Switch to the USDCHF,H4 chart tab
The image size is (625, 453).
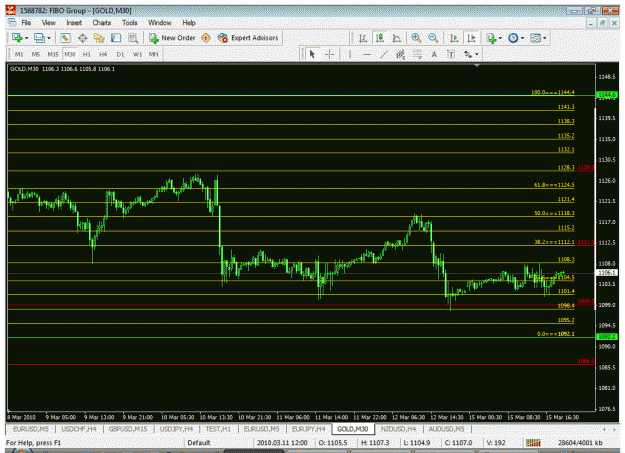(x=79, y=429)
